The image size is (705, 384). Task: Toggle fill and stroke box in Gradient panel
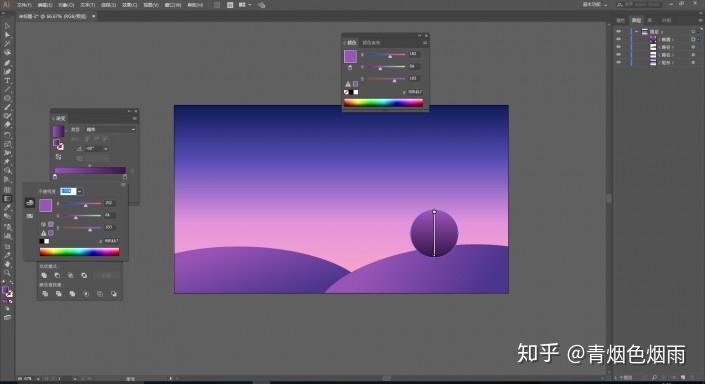(x=58, y=144)
